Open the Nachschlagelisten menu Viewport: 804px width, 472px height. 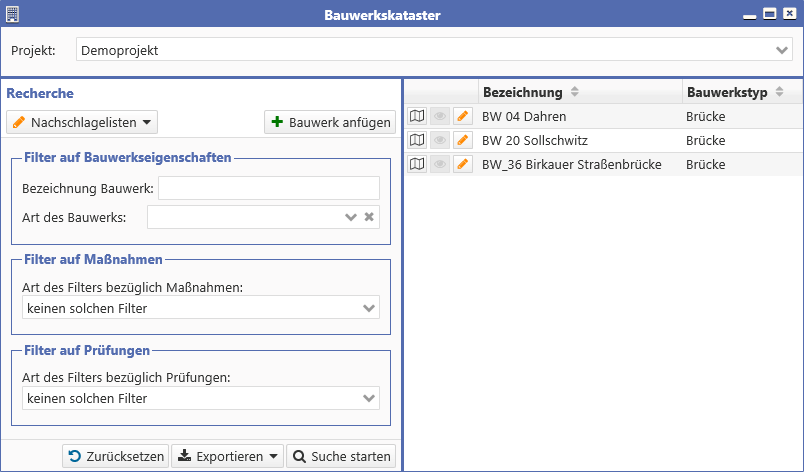click(82, 122)
